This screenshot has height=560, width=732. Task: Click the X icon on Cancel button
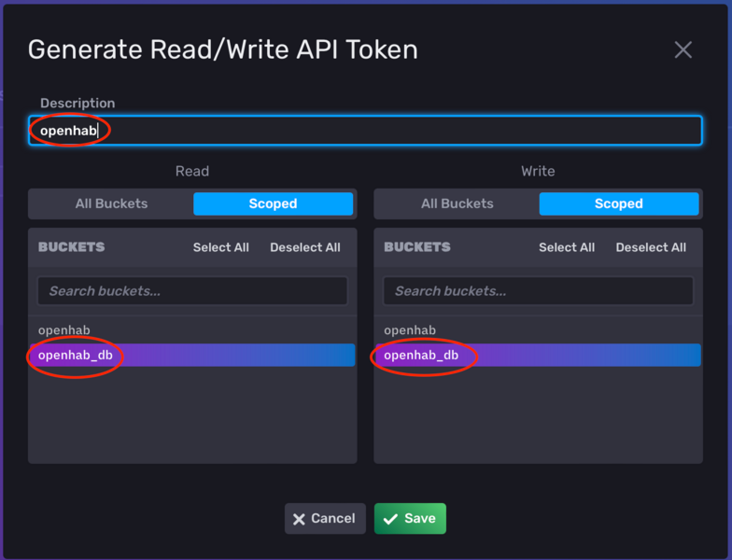pos(299,519)
